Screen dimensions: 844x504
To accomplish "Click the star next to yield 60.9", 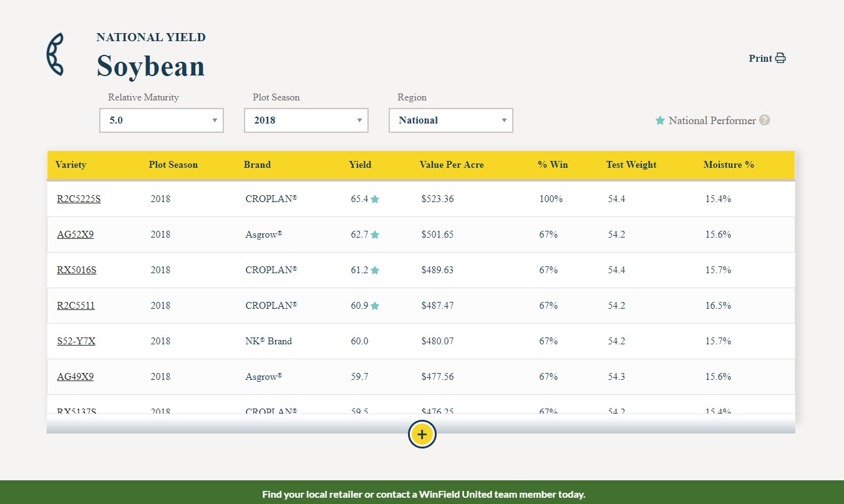I will 375,306.
